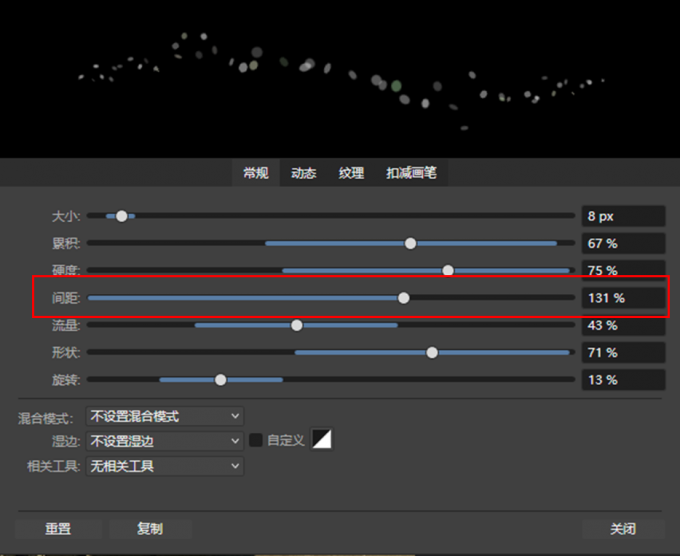Click the 大小 slider handle
680x556 pixels.
point(122,216)
